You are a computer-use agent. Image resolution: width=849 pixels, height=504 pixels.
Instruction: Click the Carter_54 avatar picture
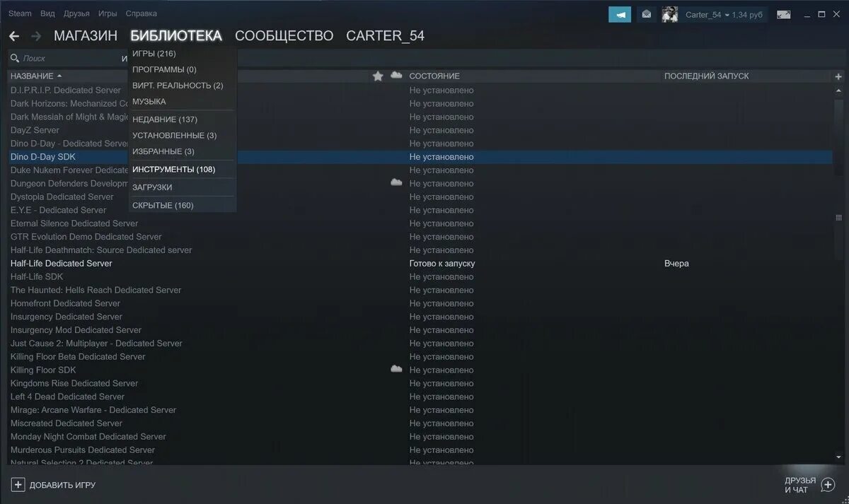(669, 14)
